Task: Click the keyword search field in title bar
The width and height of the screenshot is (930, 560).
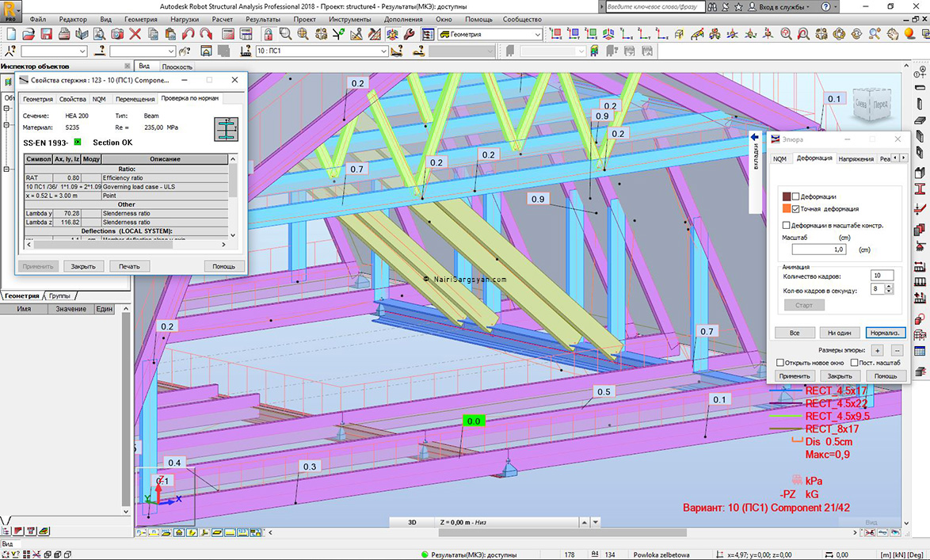Action: (654, 7)
